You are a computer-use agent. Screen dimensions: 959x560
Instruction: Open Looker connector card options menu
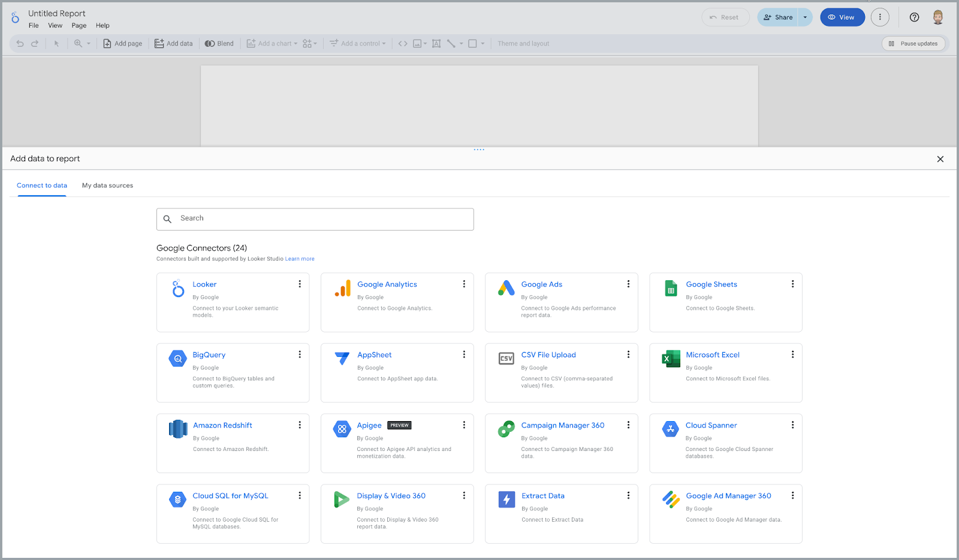point(300,284)
